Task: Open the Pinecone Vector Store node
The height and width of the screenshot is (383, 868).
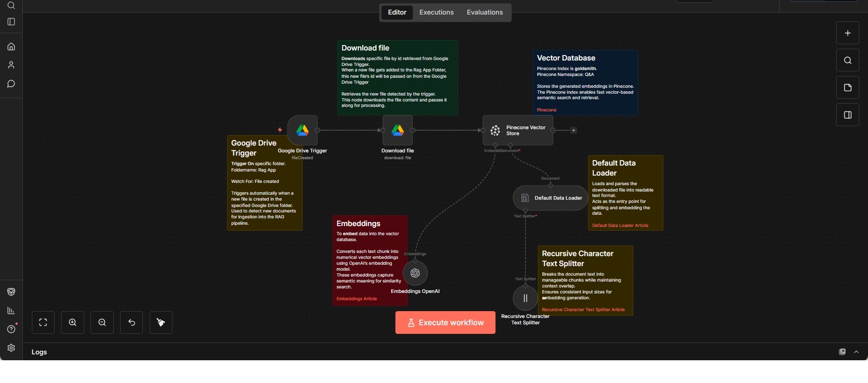Action: (518, 131)
